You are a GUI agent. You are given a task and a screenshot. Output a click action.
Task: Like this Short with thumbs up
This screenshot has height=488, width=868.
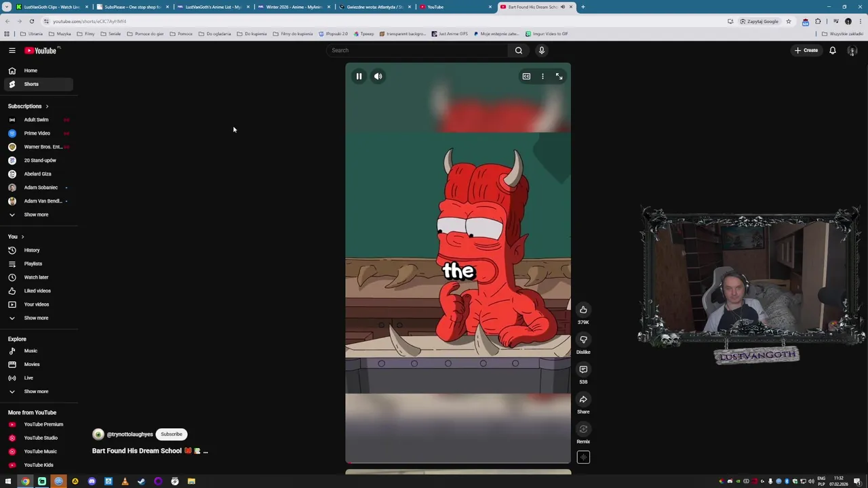click(583, 310)
